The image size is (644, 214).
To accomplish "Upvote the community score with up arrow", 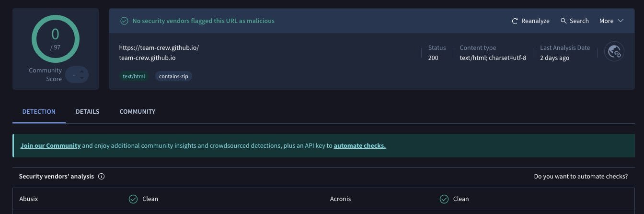I will 82,71.
